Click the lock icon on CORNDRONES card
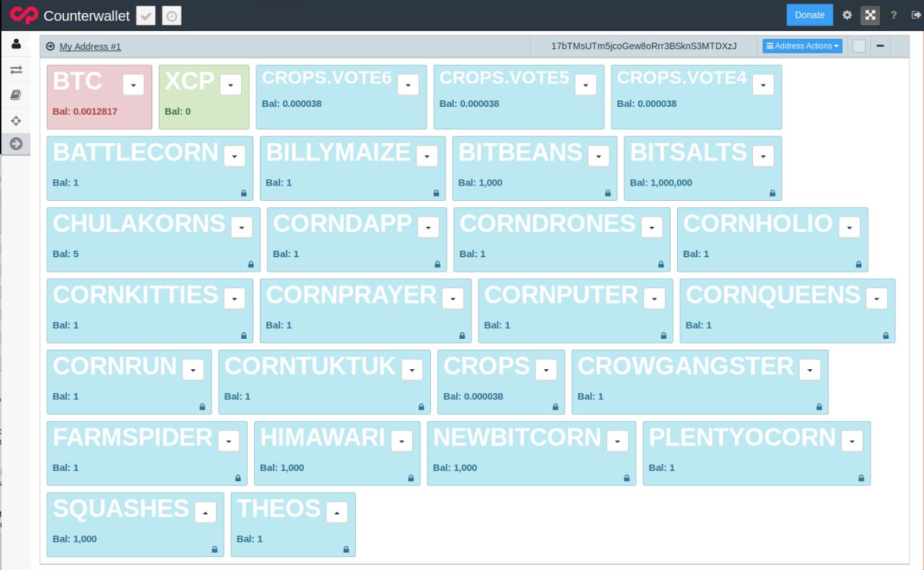Image resolution: width=924 pixels, height=570 pixels. [661, 264]
